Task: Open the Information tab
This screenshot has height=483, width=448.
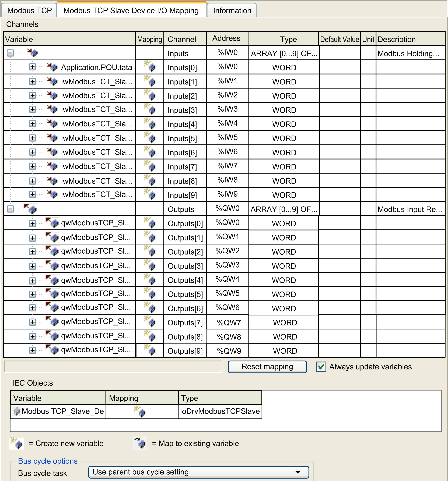Action: tap(231, 10)
